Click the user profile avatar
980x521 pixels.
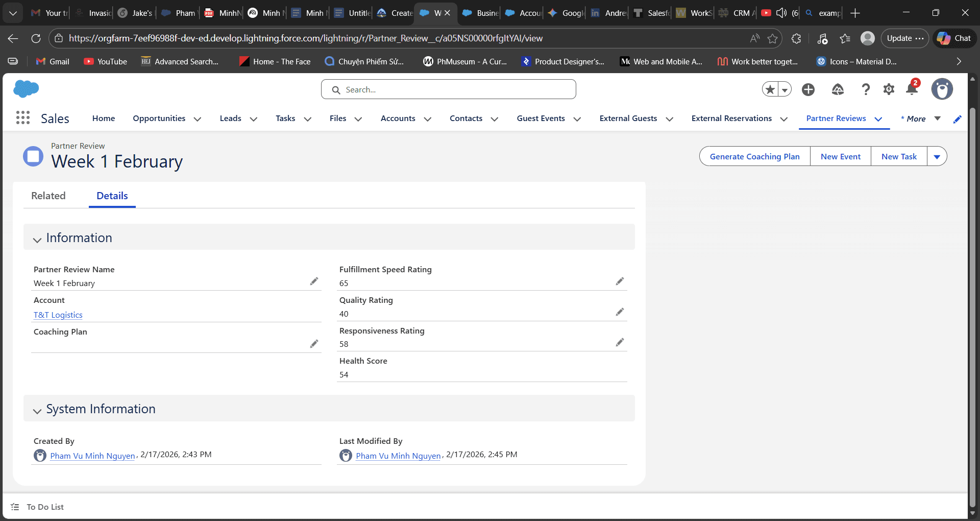[x=942, y=89]
